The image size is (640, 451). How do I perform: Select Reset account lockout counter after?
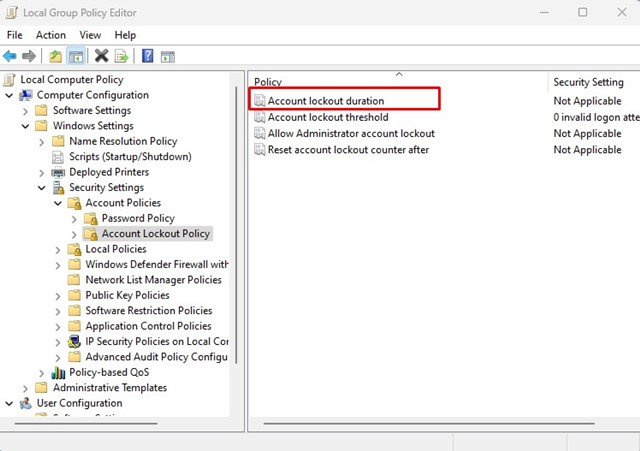[348, 150]
